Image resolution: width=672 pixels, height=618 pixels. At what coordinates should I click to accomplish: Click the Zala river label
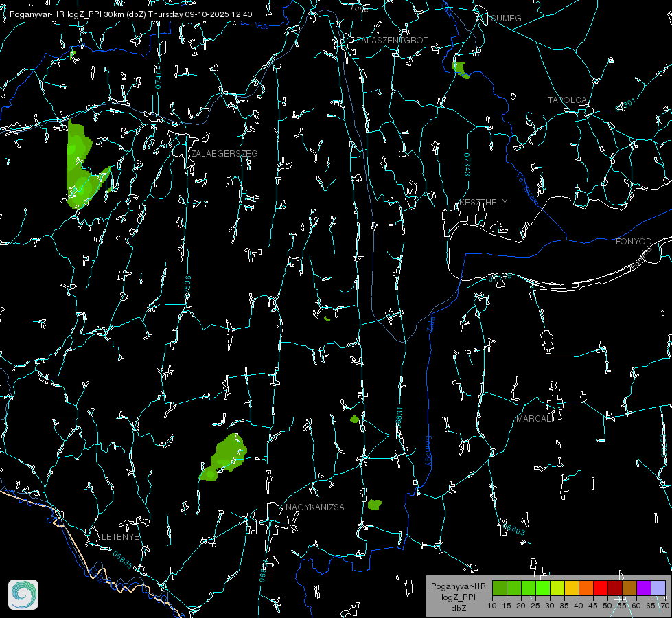[430, 323]
